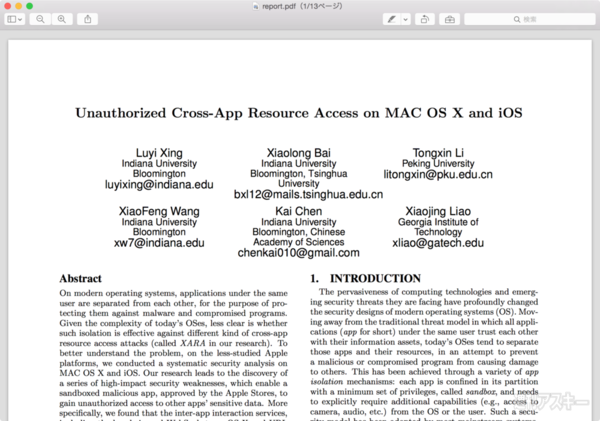Select the paper title Unauthorized Cross-App Resource Access

[298, 113]
